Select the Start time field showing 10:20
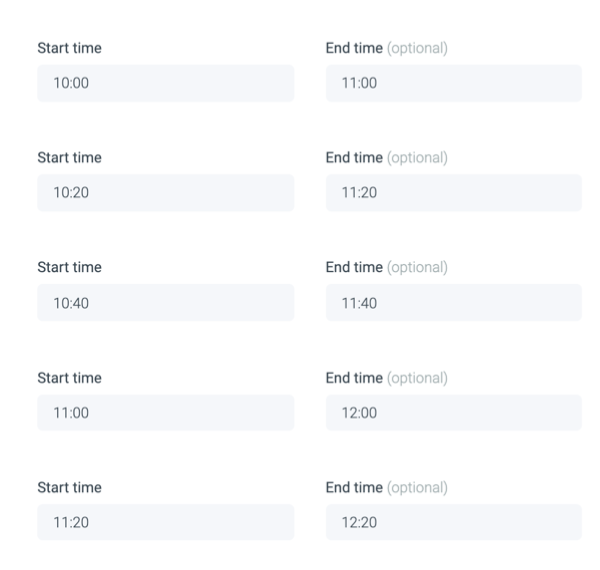Viewport: 600px width, 570px height. tap(165, 193)
